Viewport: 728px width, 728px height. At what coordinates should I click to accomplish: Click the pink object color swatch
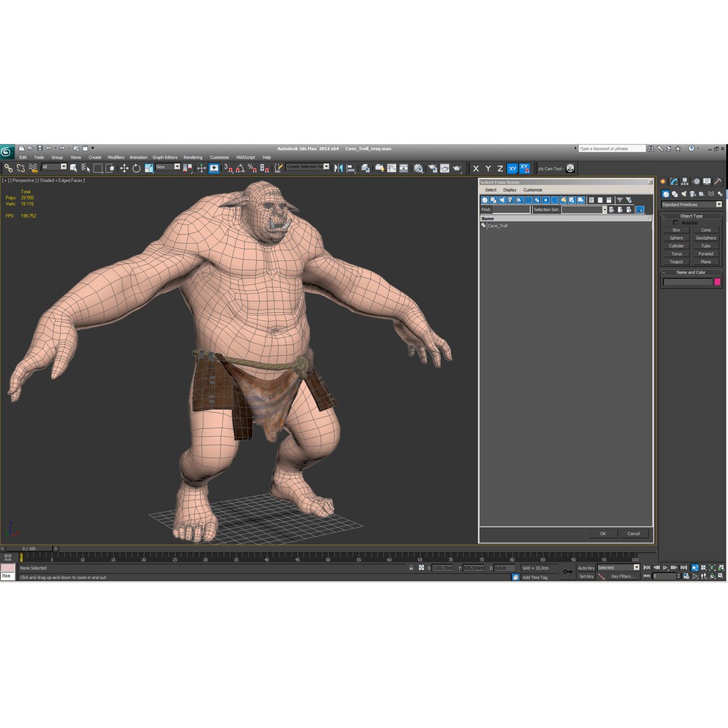(717, 282)
